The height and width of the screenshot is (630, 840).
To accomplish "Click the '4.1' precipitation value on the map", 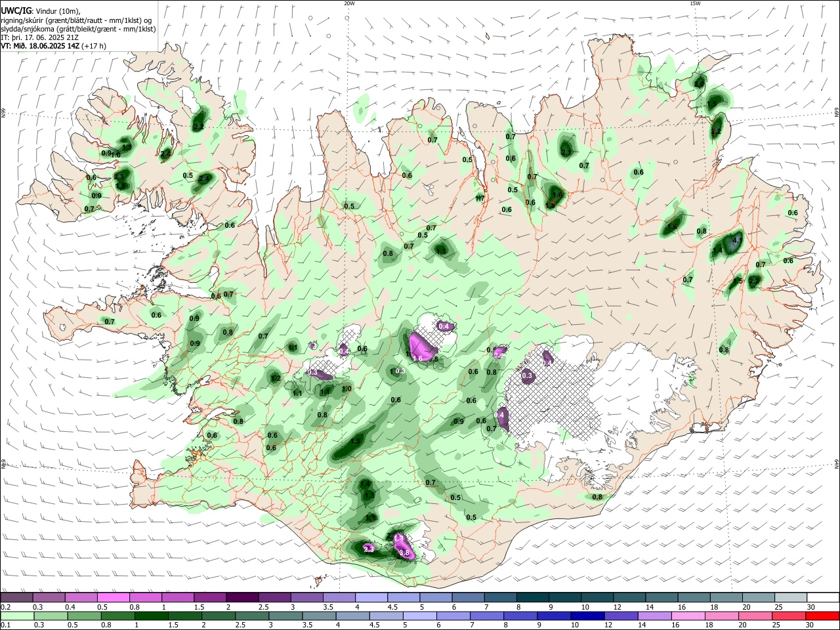I will click(736, 241).
